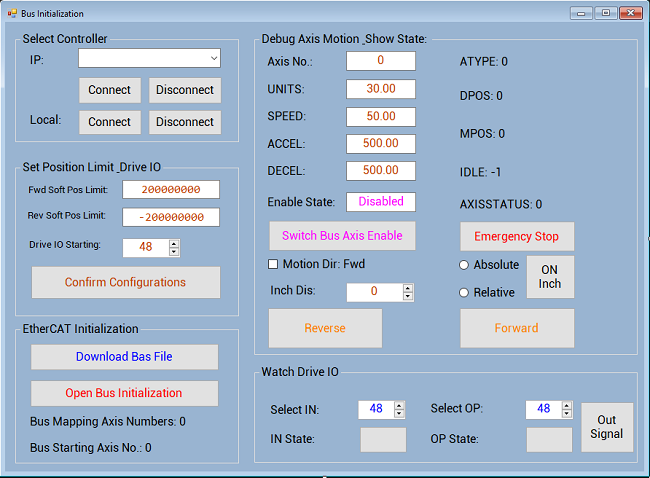Click the 'IDLE: -1' status text

480,172
